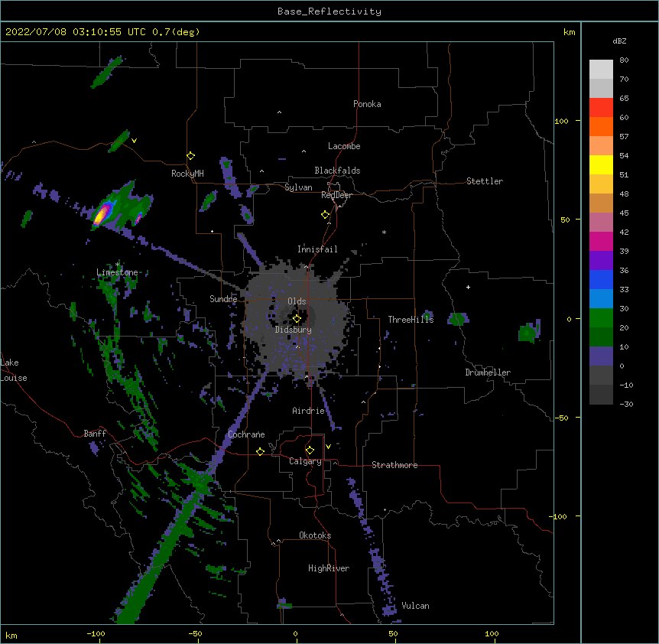Click the radar site marker near Didsbury

(x=297, y=319)
